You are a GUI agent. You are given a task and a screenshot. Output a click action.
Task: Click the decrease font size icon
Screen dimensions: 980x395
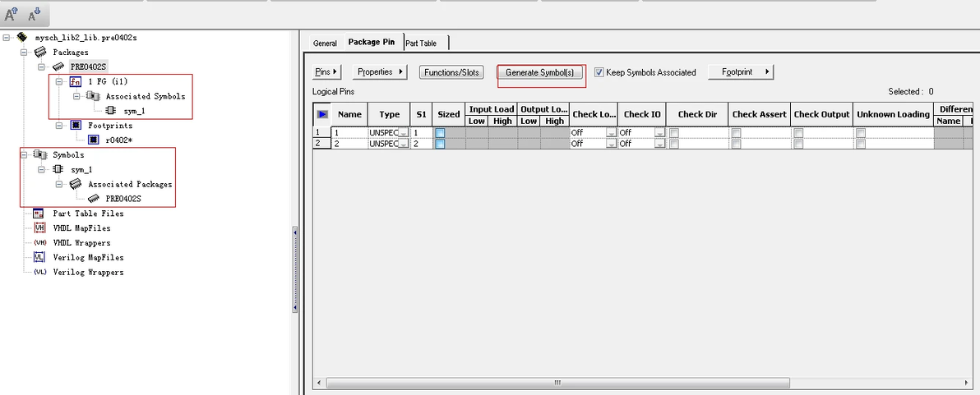[35, 14]
